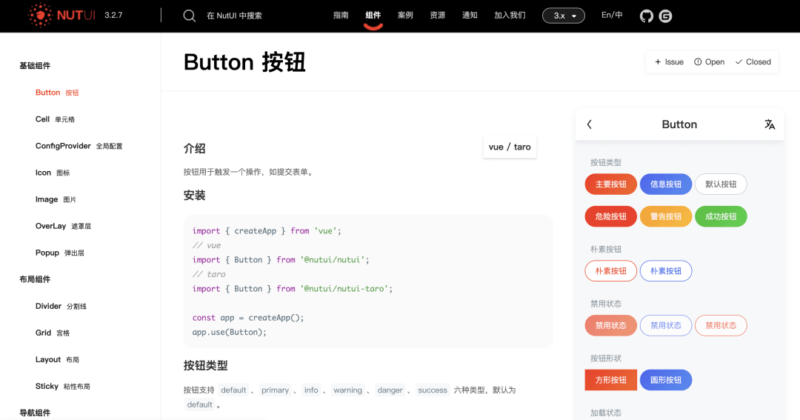Image resolution: width=800 pixels, height=420 pixels.
Task: Click the 布局组件 sidebar heading
Action: 35,279
